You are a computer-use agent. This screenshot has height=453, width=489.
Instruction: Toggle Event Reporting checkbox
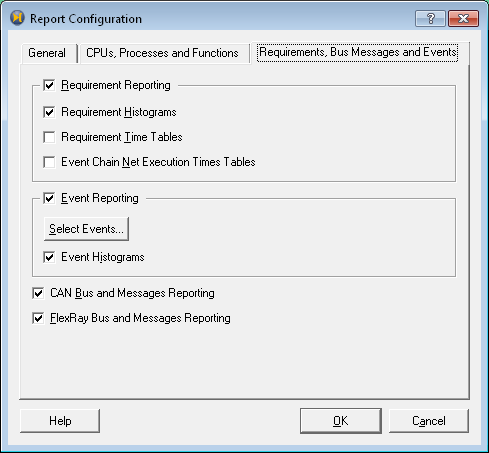pos(49,198)
